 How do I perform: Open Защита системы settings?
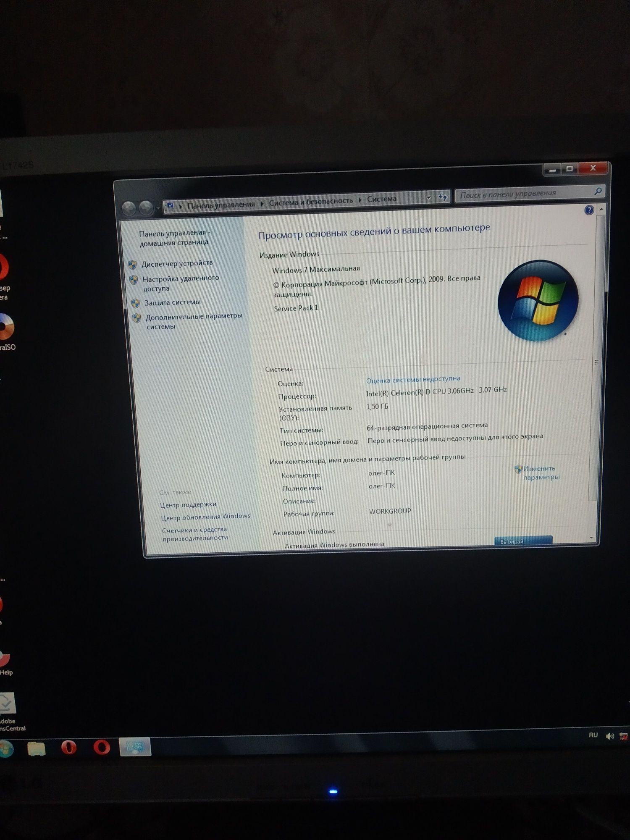pyautogui.click(x=172, y=302)
